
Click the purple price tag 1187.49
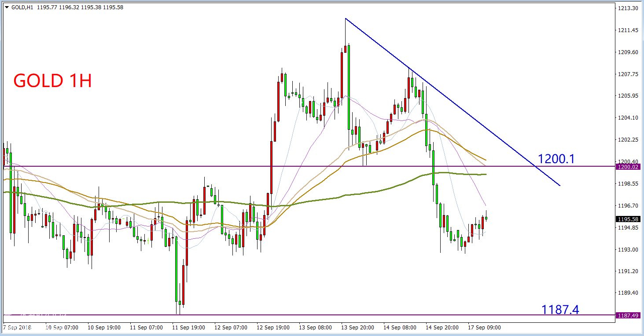[629, 315]
